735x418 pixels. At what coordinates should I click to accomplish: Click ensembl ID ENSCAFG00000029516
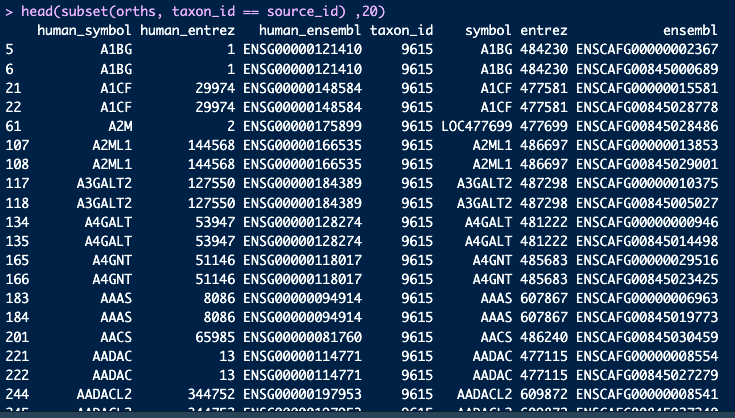647,260
